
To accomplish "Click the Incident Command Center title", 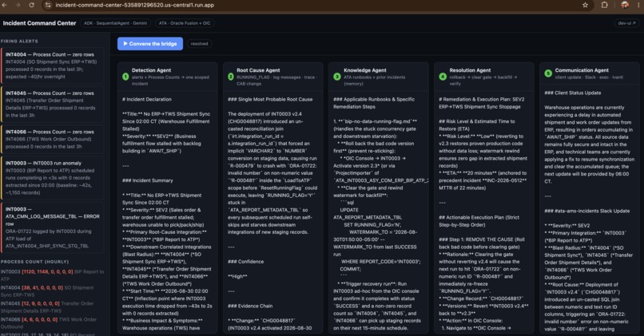I will pyautogui.click(x=39, y=23).
